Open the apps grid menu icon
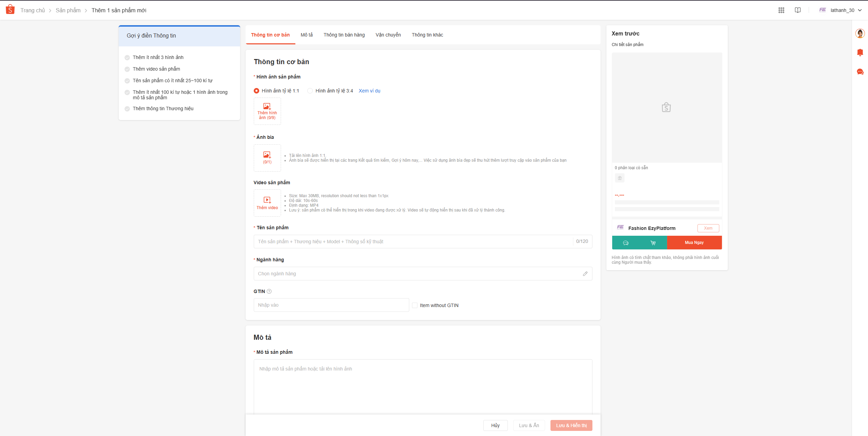The width and height of the screenshot is (868, 436). pos(781,10)
